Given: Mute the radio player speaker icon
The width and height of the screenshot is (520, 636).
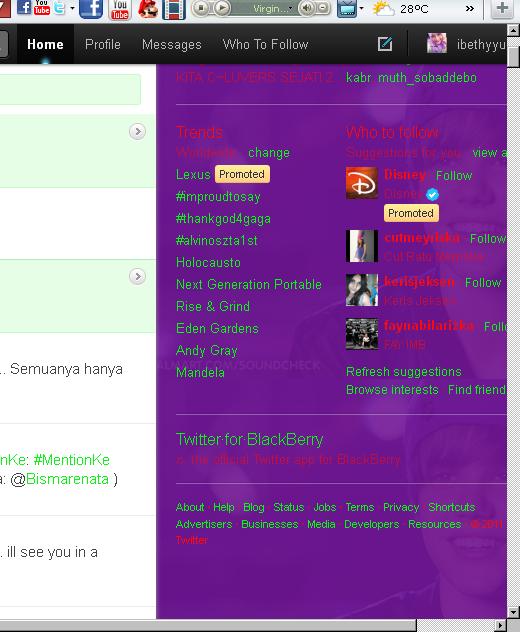Looking at the screenshot, I should tap(307, 8).
